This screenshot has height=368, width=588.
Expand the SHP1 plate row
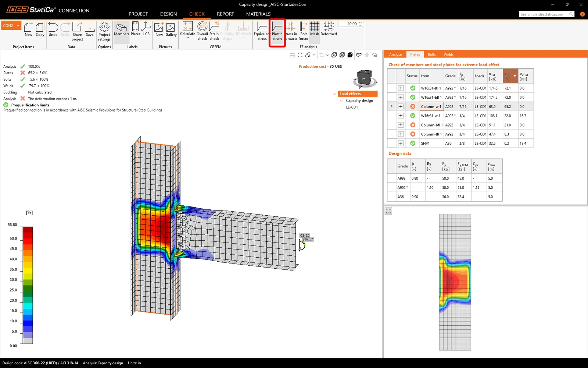(x=401, y=143)
